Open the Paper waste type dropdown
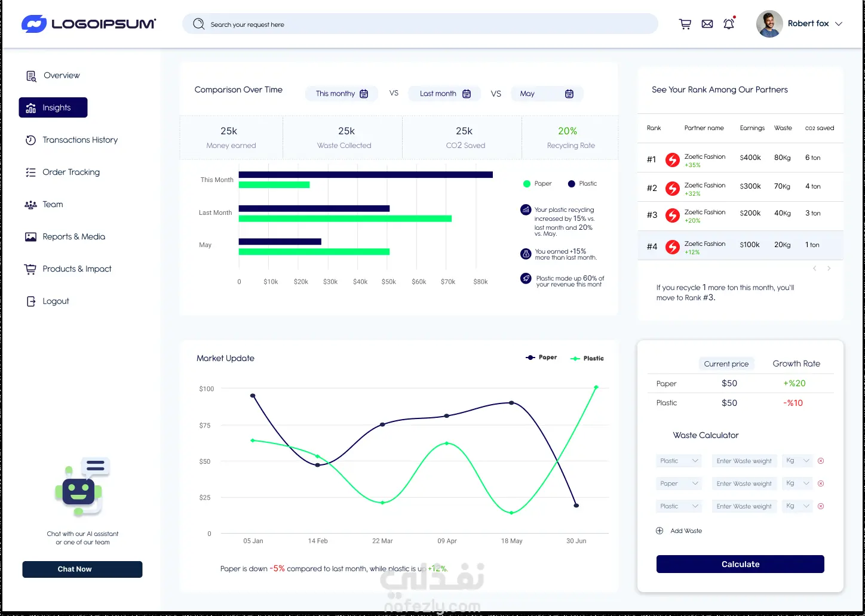The height and width of the screenshot is (616, 865). click(679, 483)
